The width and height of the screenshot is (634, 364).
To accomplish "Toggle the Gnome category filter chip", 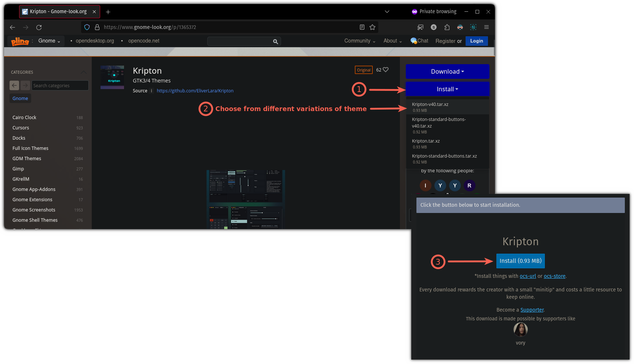I will coord(20,98).
